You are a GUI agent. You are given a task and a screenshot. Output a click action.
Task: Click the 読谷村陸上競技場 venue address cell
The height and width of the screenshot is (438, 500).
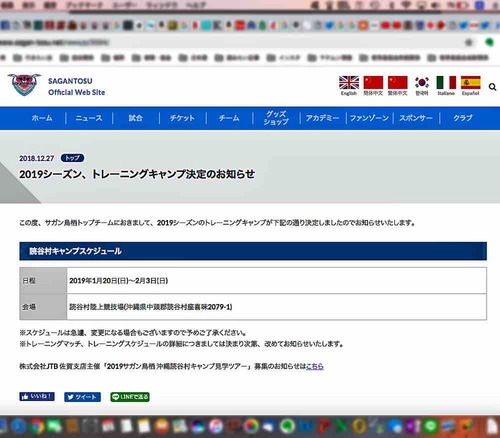[x=276, y=307]
